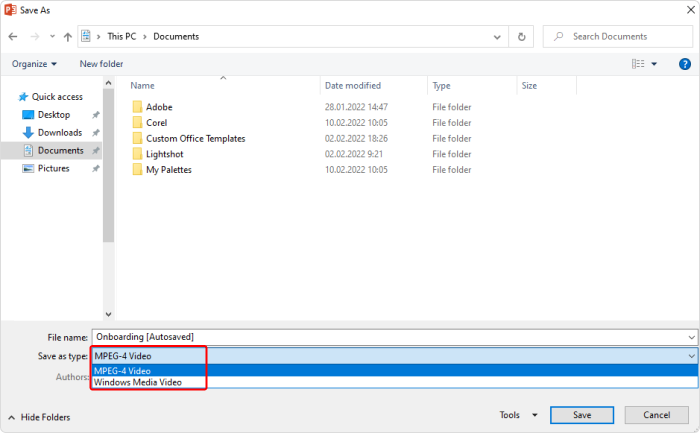The width and height of the screenshot is (700, 433).
Task: Click the Adobe folder icon
Action: 137,107
